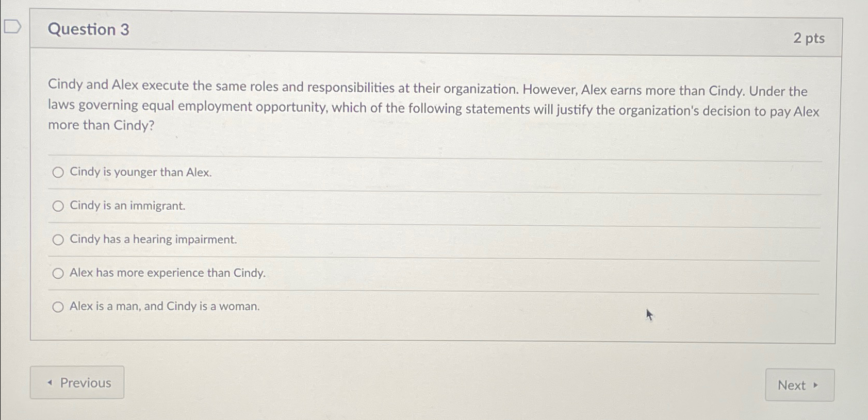Click the left arrow on the Previous button

point(50,383)
